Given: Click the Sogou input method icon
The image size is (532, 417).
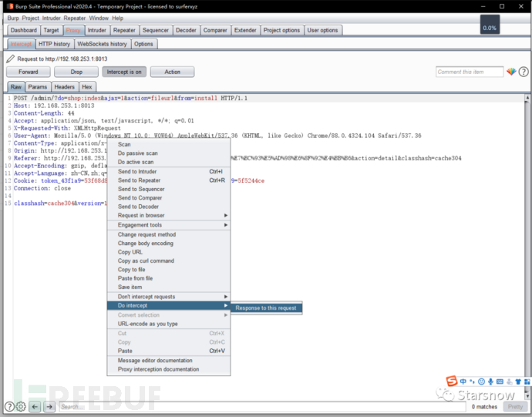Looking at the screenshot, I should tap(452, 381).
